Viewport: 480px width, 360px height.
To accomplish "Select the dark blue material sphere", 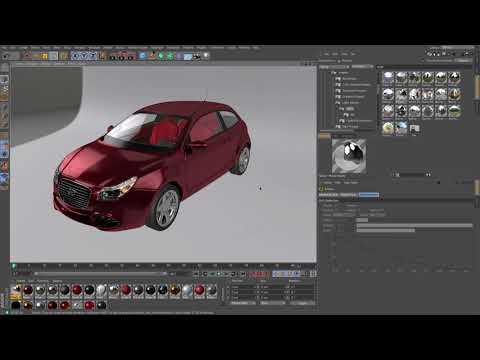I will (162, 291).
